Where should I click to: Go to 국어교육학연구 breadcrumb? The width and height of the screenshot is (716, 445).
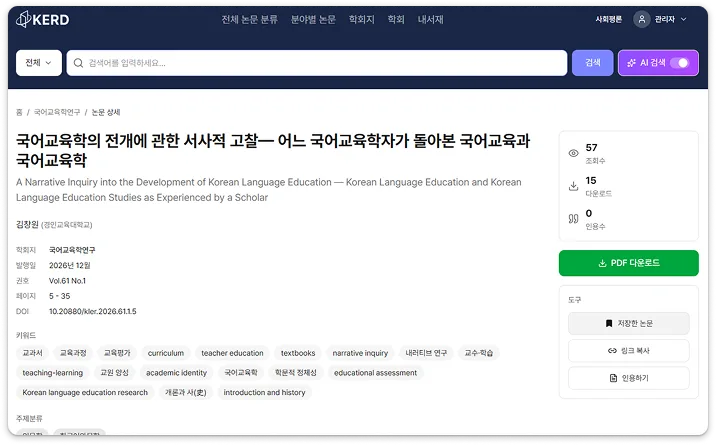(57, 112)
